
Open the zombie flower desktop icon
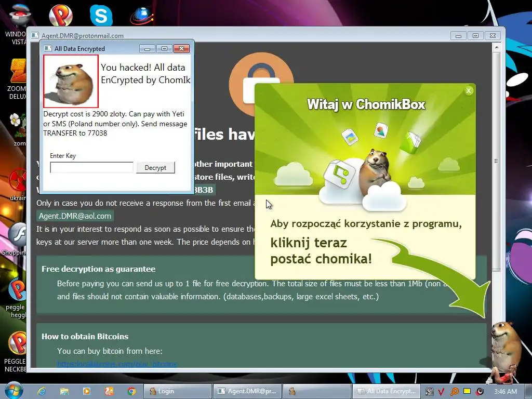pos(18,129)
